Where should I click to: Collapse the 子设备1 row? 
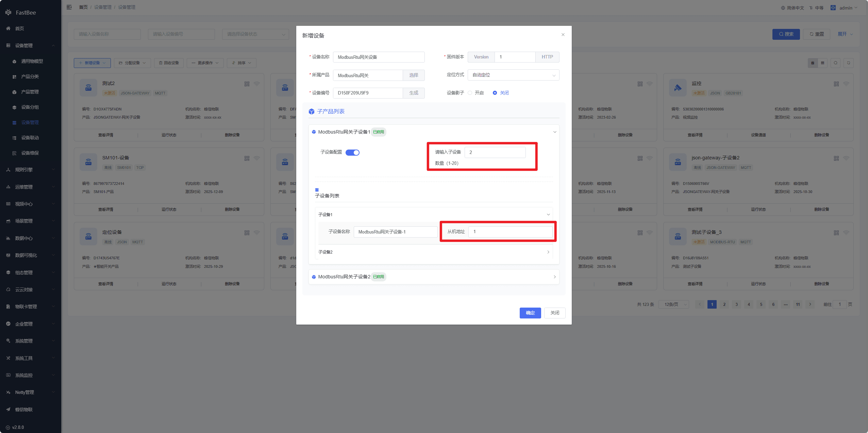click(x=434, y=215)
